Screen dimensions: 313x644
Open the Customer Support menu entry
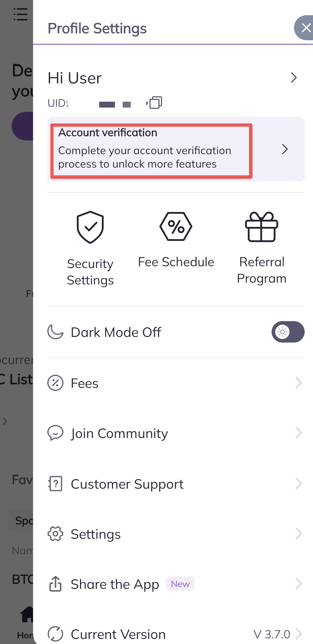(x=127, y=484)
